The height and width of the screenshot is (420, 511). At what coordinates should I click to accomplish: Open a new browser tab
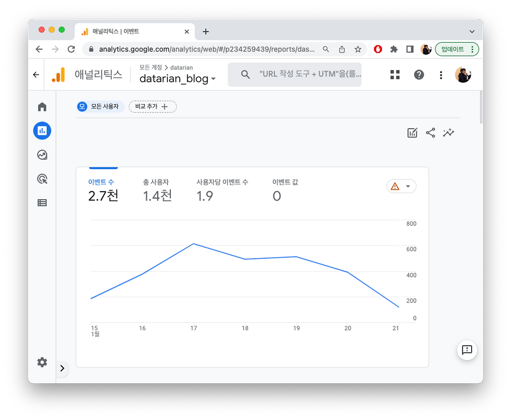206,32
